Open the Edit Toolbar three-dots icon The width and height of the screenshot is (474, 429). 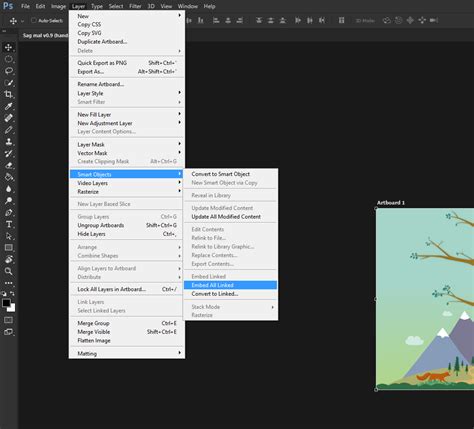coord(9,283)
